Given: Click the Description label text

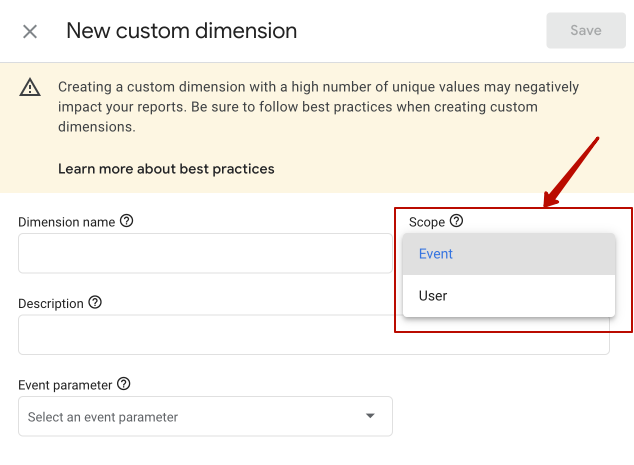Looking at the screenshot, I should [x=51, y=304].
